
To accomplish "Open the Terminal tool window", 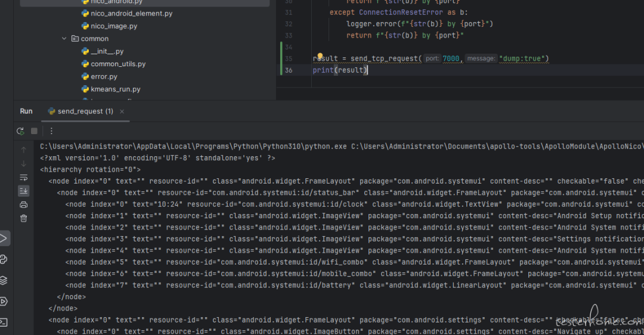I will click(4, 322).
